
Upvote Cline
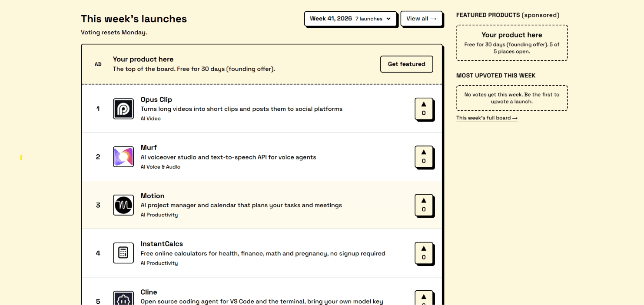pos(424,298)
